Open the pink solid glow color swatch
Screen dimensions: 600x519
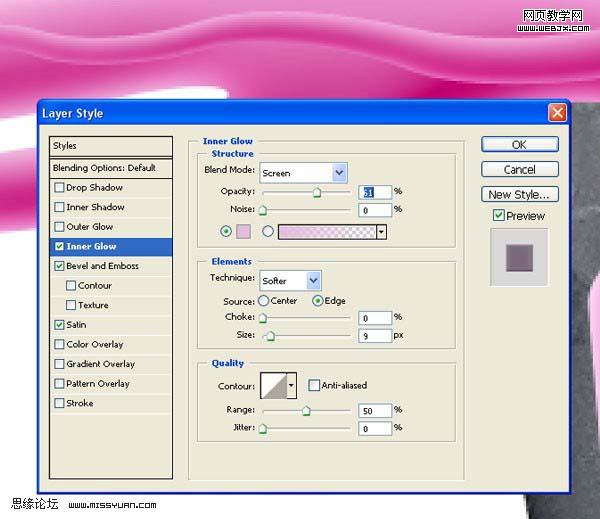tap(243, 232)
